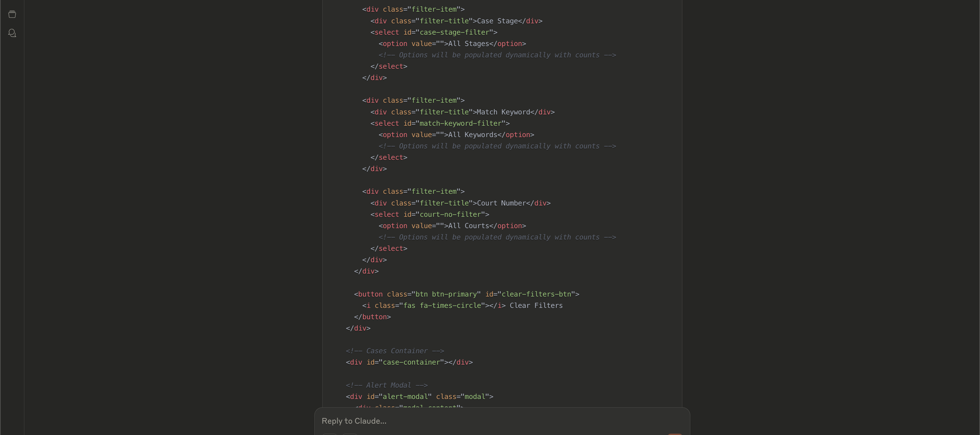Screen dimensions: 980x435
Task: Click the 'Clear Filters' label text in code
Action: 536,306
